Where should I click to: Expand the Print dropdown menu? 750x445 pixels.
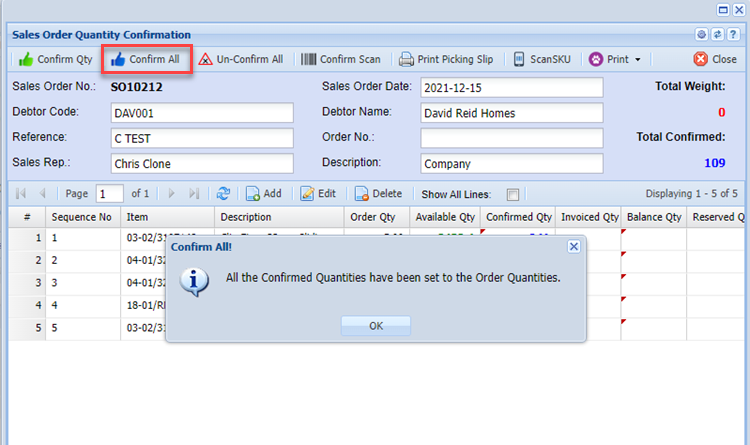tap(637, 59)
